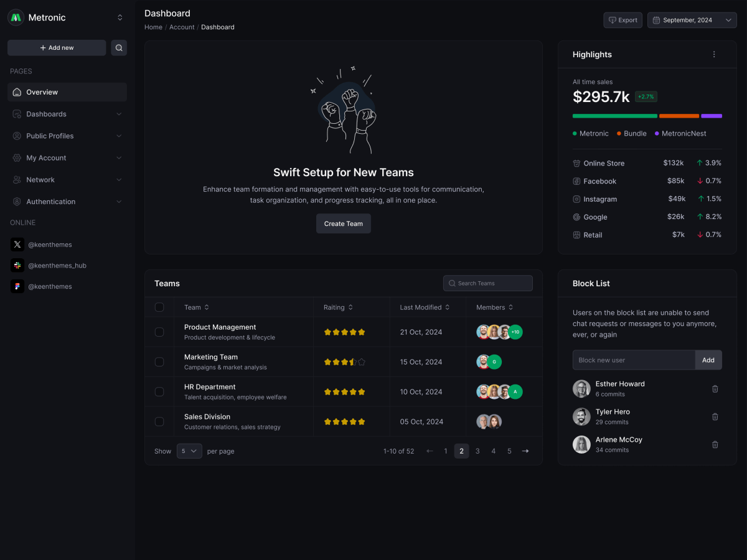Expand the Authentication sidebar section
Image resolution: width=747 pixels, height=560 pixels.
click(x=67, y=201)
